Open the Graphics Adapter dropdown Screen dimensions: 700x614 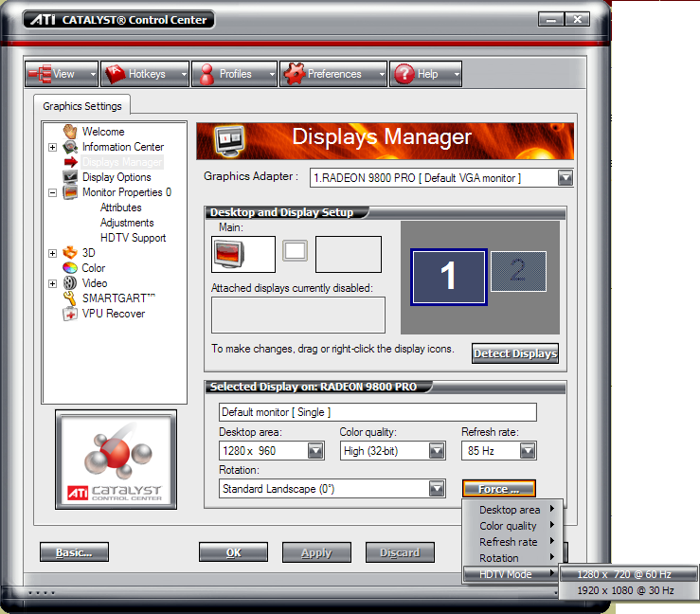(x=565, y=178)
